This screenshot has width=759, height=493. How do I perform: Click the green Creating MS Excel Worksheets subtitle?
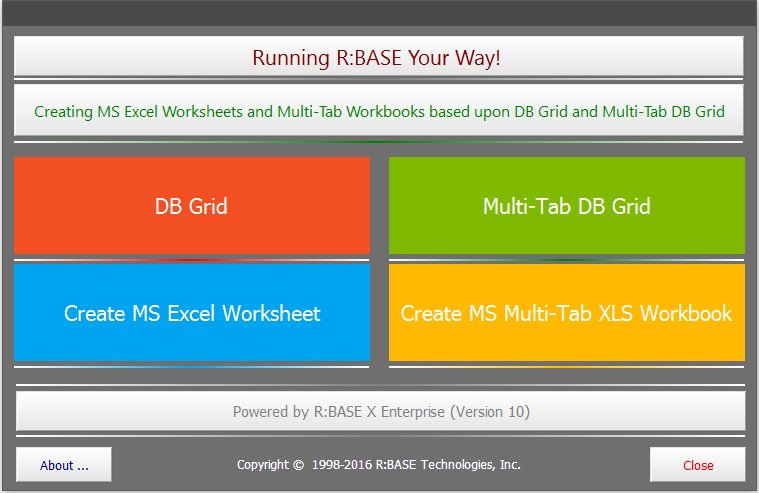(x=378, y=111)
